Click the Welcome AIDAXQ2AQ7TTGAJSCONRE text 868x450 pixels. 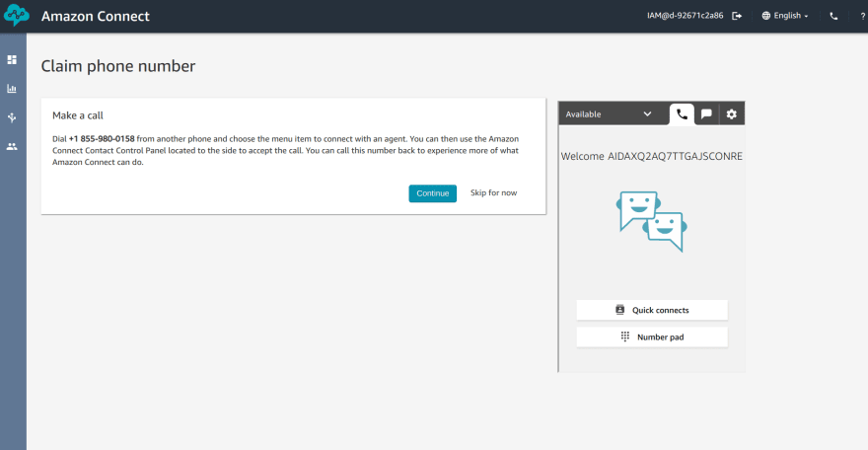(x=652, y=156)
